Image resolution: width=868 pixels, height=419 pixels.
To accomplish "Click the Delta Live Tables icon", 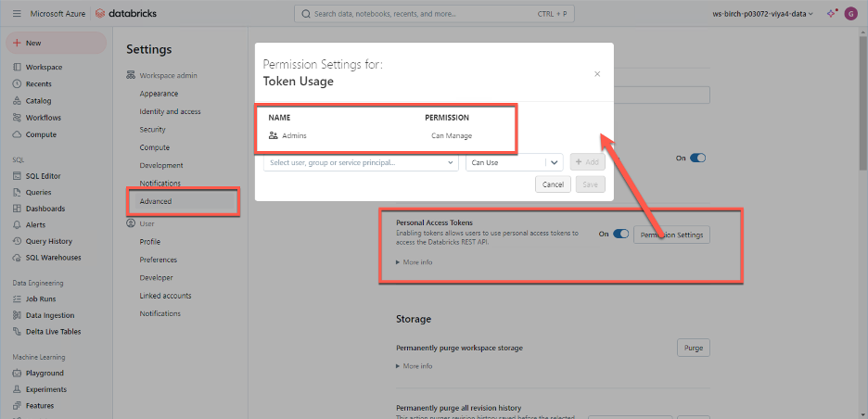I will point(19,331).
